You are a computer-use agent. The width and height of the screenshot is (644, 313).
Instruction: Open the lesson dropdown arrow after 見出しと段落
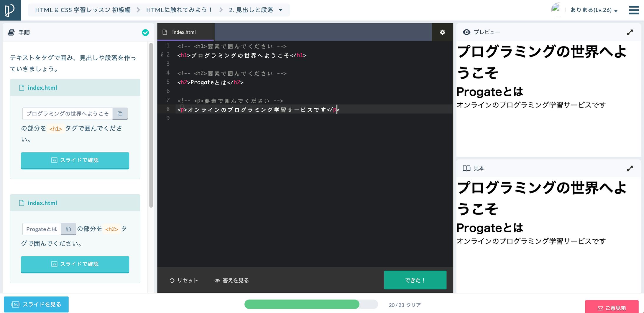[x=280, y=10]
